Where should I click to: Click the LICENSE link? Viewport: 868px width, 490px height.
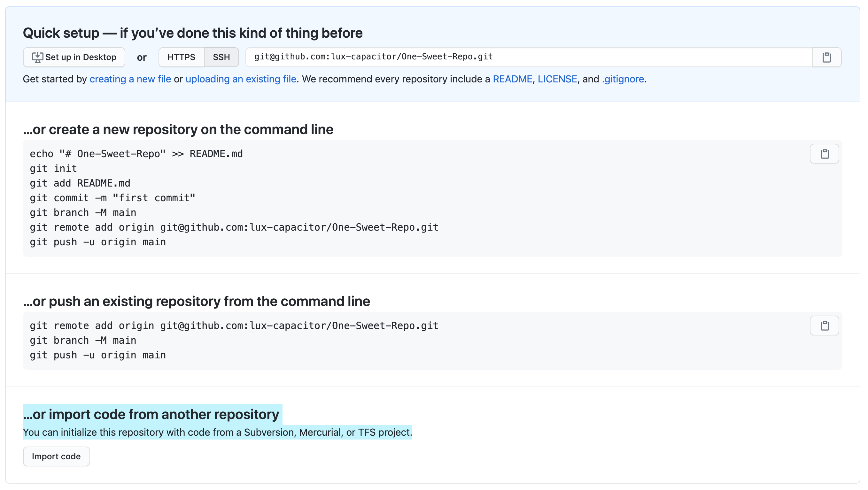pyautogui.click(x=557, y=79)
